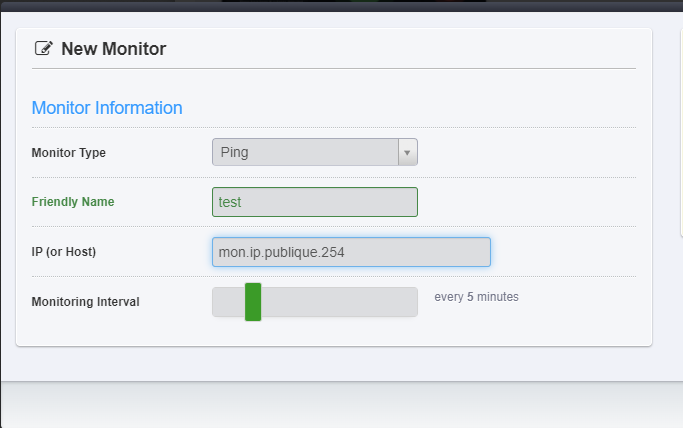Viewport: 683px width, 428px height.
Task: Click the green Friendly Name label
Action: (x=73, y=202)
